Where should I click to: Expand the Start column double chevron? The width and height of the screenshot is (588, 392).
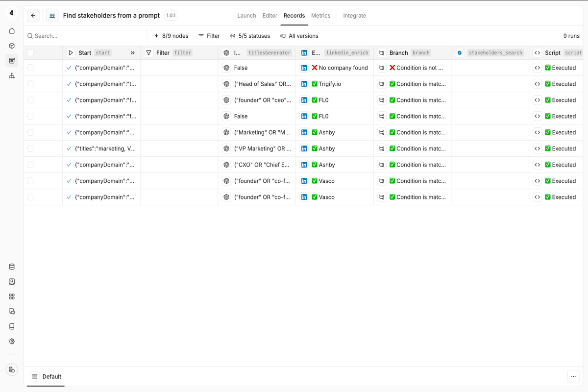[x=132, y=53]
